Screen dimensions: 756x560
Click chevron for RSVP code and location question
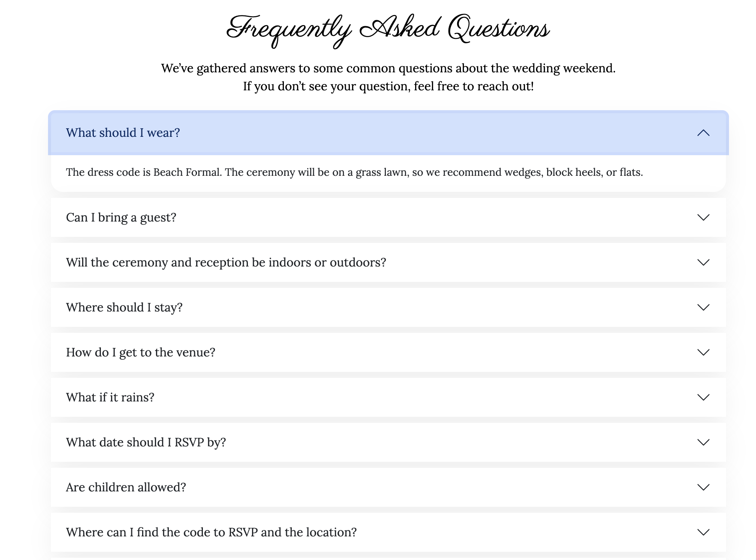tap(703, 532)
